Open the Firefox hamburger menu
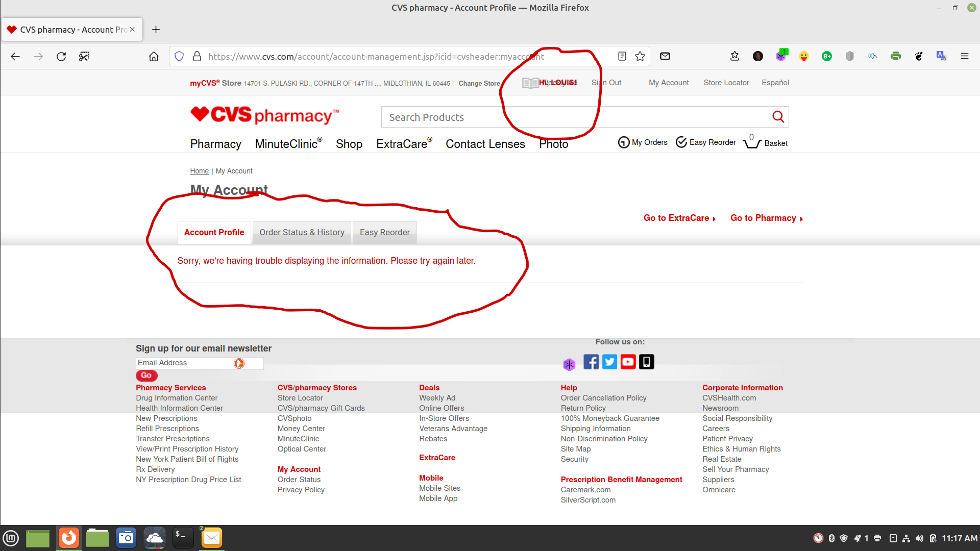The image size is (980, 551). (964, 57)
